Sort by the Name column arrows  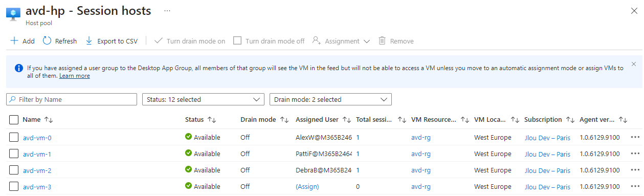click(49, 120)
